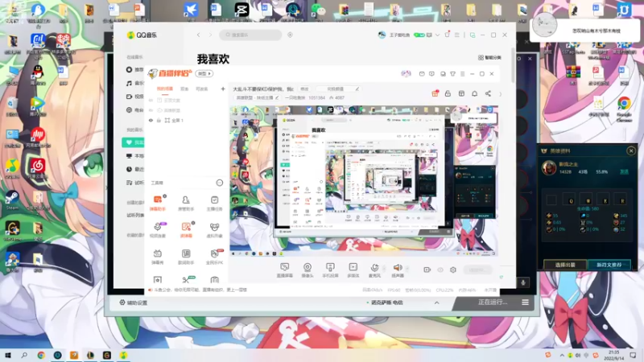Expand toolbox more options circle button

pos(219,183)
